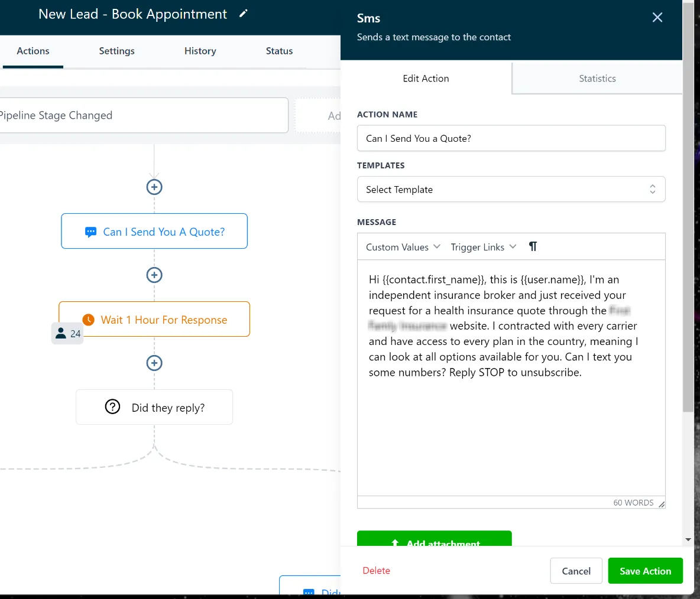The height and width of the screenshot is (599, 700).
Task: Open the History tab
Action: (x=200, y=51)
